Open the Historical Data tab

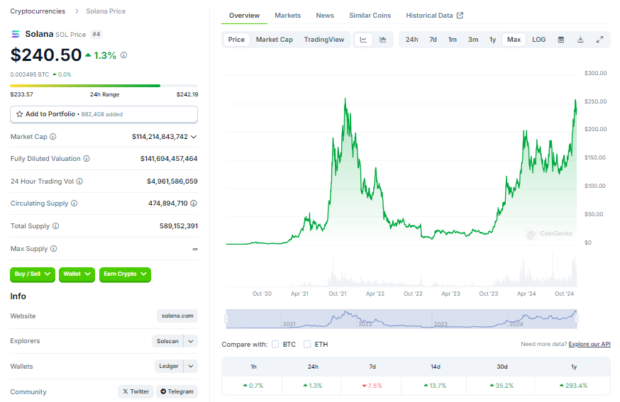(434, 15)
